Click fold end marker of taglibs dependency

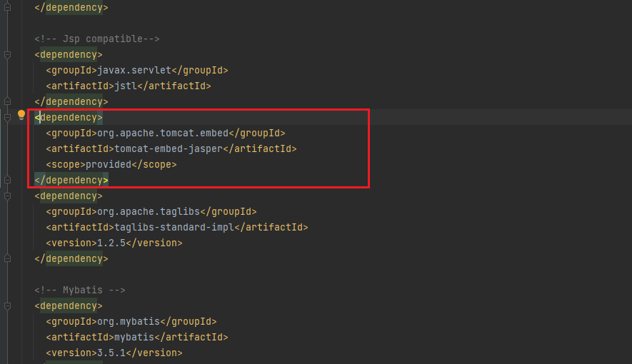[7, 258]
